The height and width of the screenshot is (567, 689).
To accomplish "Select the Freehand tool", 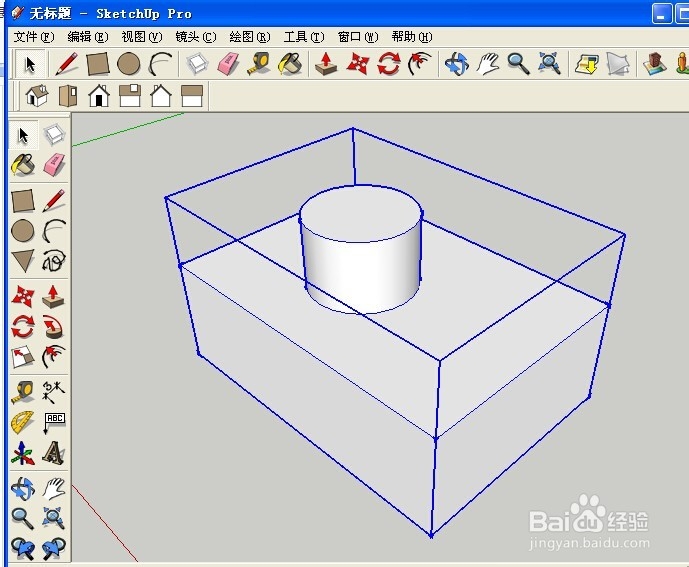I will (54, 262).
